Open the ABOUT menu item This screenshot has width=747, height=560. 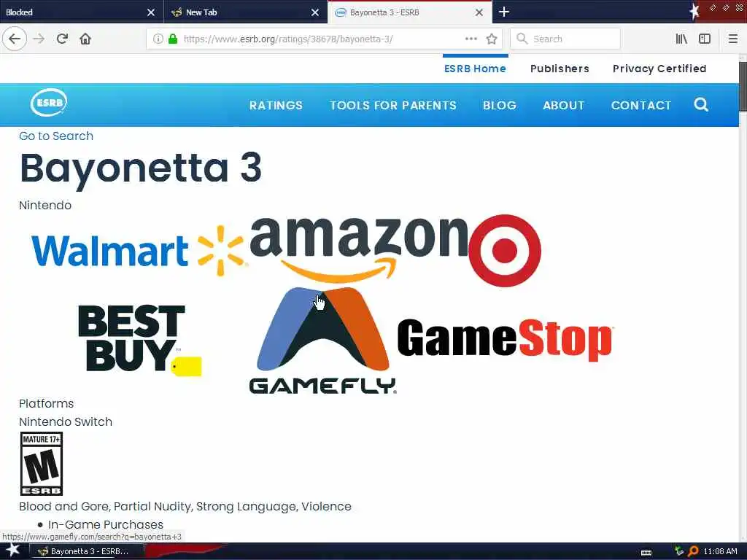(564, 105)
